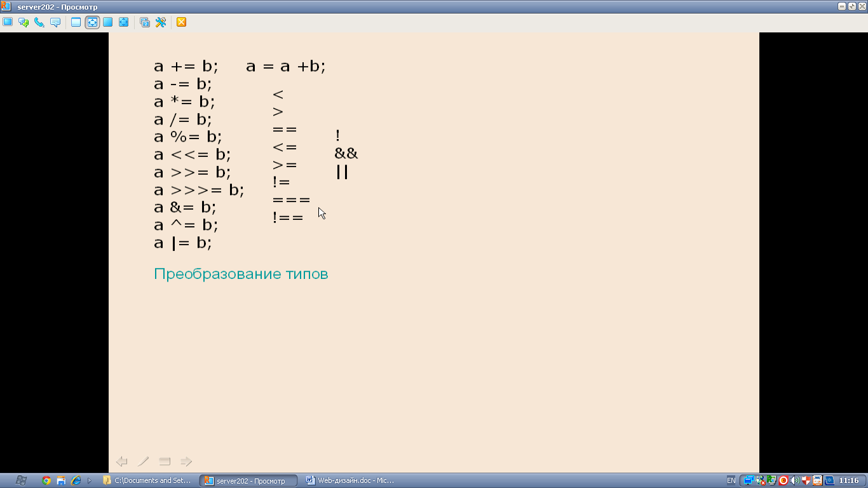Image resolution: width=868 pixels, height=488 pixels.
Task: Open the orange-white tray icon
Action: click(x=817, y=480)
